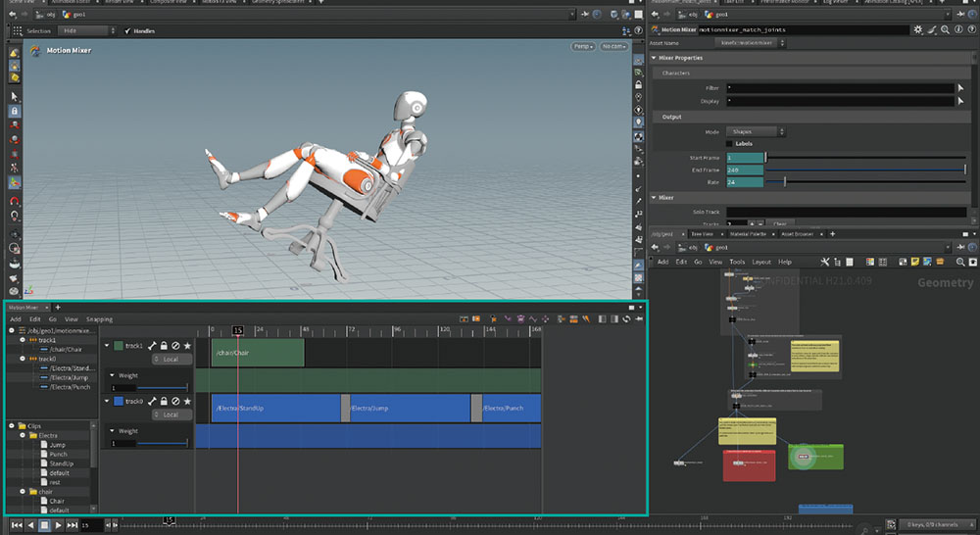Click the lock icon on track1
Image resolution: width=980 pixels, height=535 pixels.
pyautogui.click(x=164, y=346)
